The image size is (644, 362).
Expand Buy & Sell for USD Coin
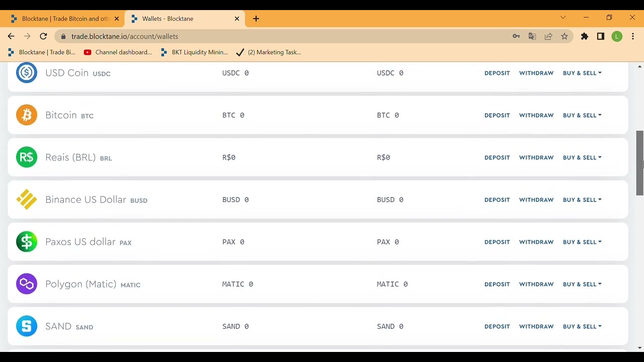(x=582, y=73)
